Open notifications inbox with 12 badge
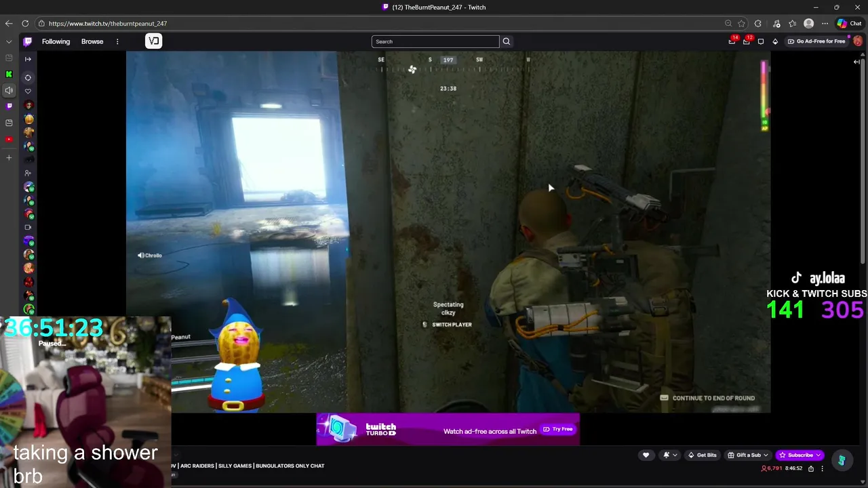 tap(747, 41)
